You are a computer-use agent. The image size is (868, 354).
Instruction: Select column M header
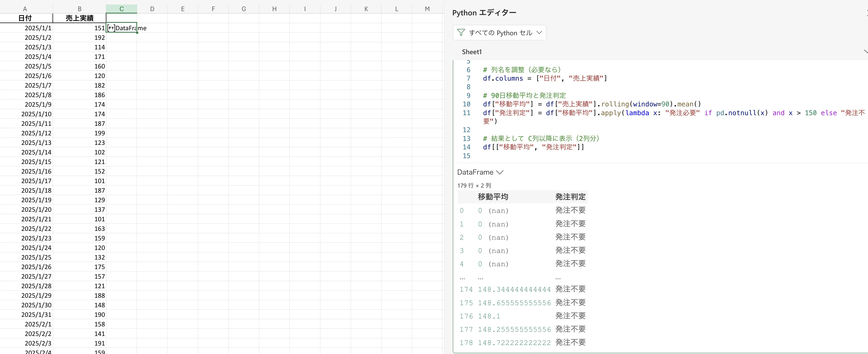coord(427,9)
